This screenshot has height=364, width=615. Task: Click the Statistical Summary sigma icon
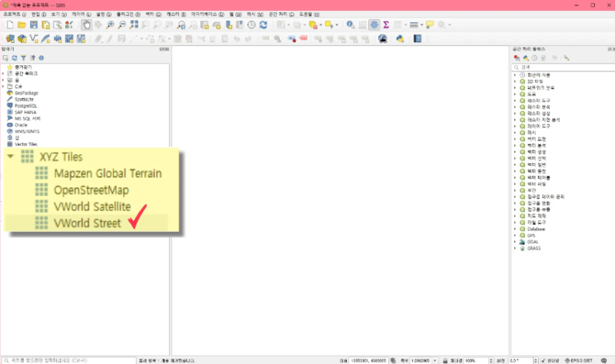point(386,25)
